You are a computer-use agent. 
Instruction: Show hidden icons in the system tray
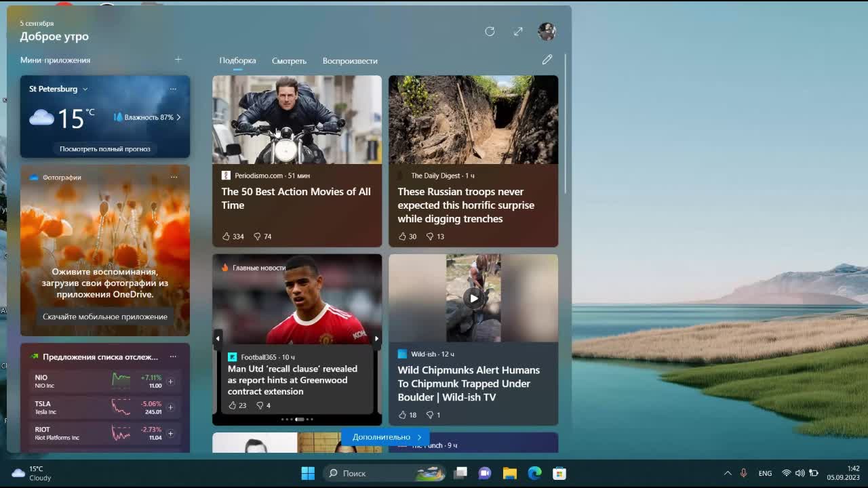[728, 473]
